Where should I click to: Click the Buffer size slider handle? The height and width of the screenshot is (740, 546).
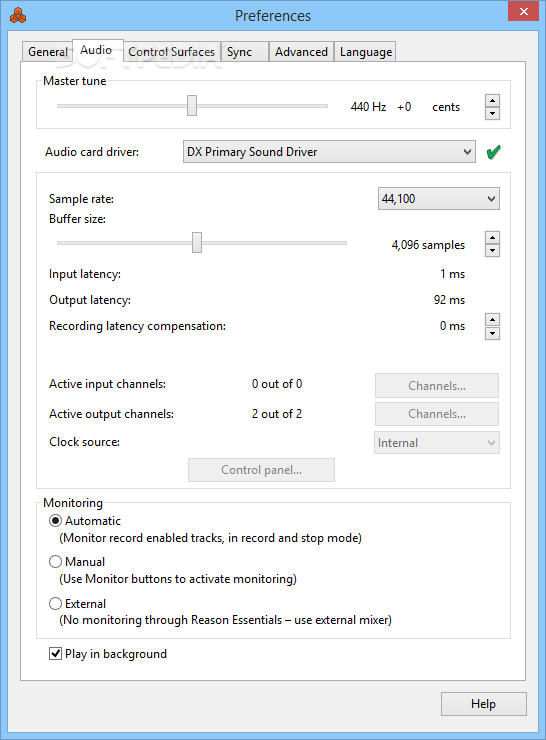pos(197,243)
